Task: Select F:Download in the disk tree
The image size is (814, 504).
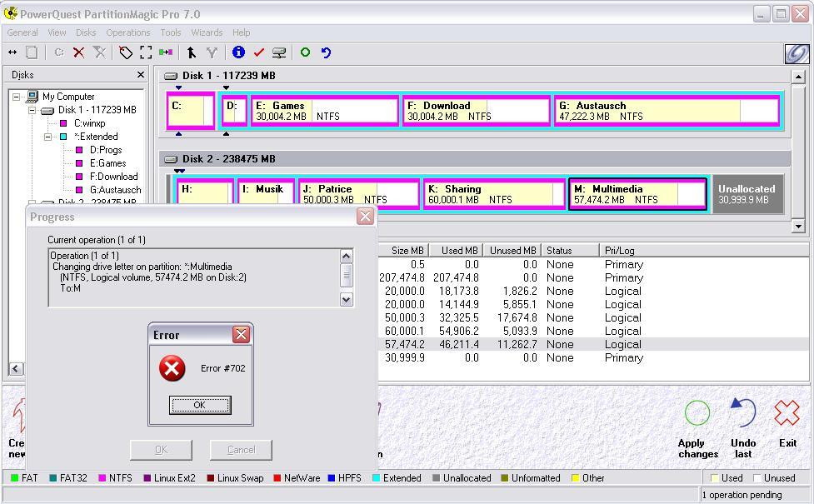Action: tap(113, 177)
